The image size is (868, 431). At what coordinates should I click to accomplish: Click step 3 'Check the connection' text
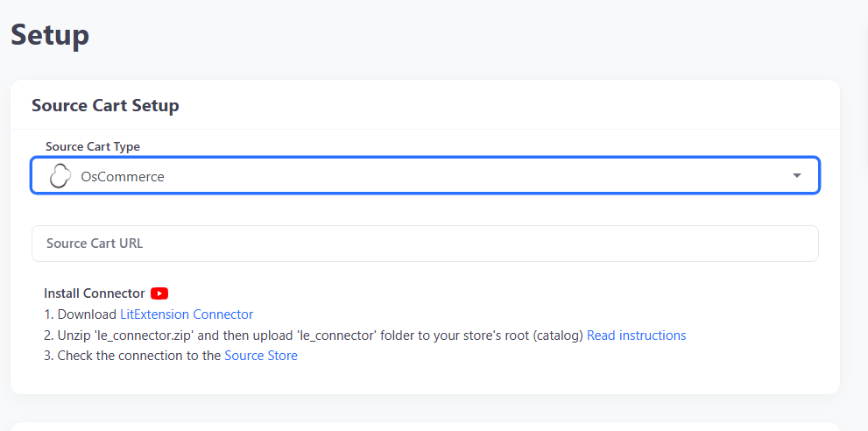click(x=133, y=356)
